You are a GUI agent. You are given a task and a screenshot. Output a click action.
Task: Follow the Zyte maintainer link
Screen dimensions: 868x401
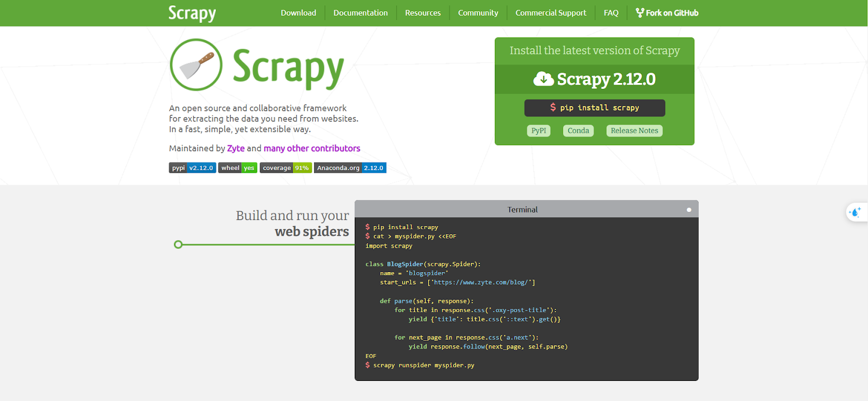236,148
